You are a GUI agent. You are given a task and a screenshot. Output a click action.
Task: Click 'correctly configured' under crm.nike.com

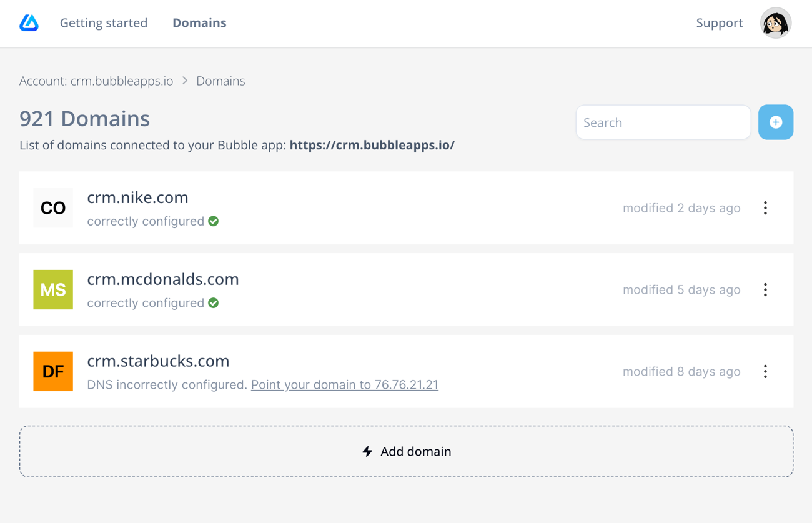[146, 221]
